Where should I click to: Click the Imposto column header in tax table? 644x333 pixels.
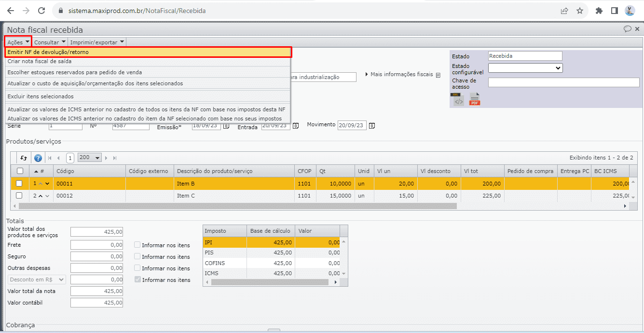pyautogui.click(x=225, y=231)
